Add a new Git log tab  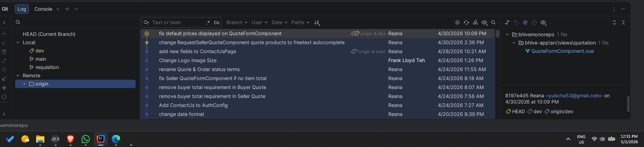67,9
